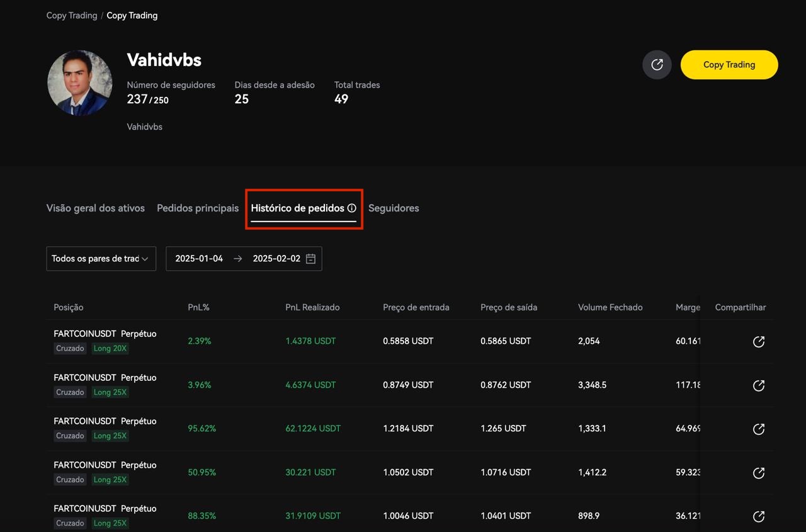Share the 95.62% PnL trade row

tap(758, 429)
